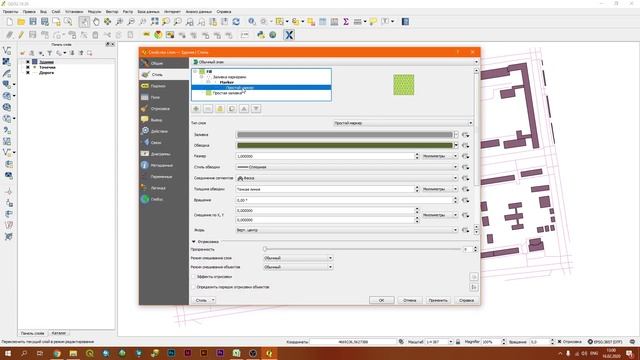Open the Python console icon
The width and height of the screenshot is (640, 360).
[x=260, y=35]
